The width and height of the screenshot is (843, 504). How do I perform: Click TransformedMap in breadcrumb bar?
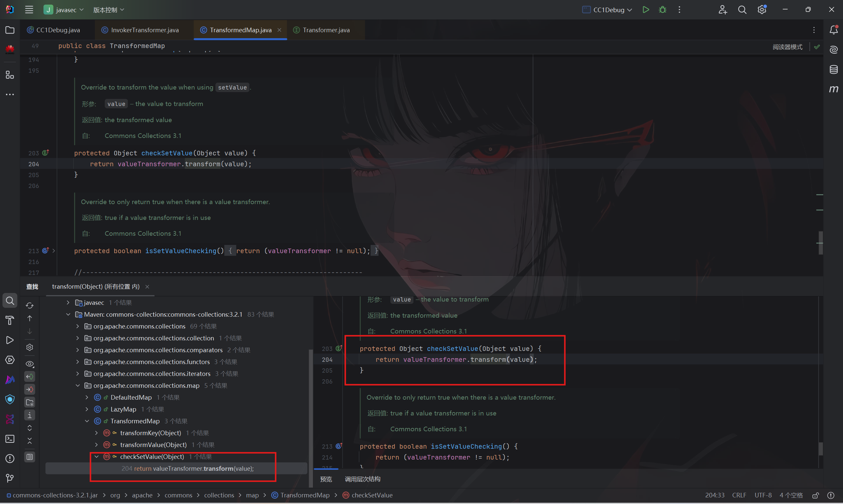click(x=304, y=495)
